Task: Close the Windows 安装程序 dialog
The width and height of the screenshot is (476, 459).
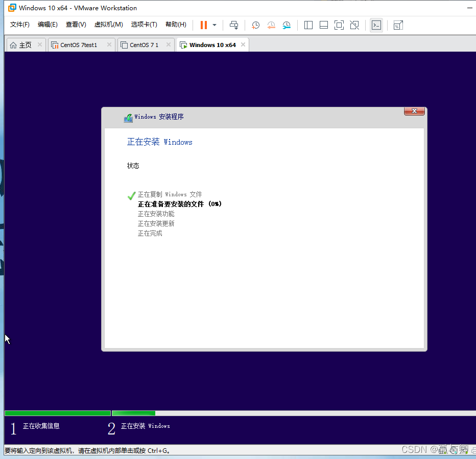Action: pyautogui.click(x=414, y=111)
